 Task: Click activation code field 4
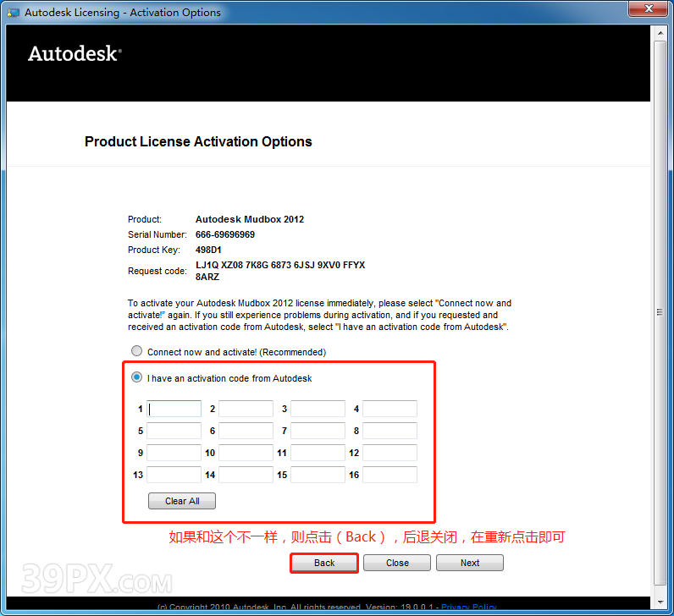point(389,409)
